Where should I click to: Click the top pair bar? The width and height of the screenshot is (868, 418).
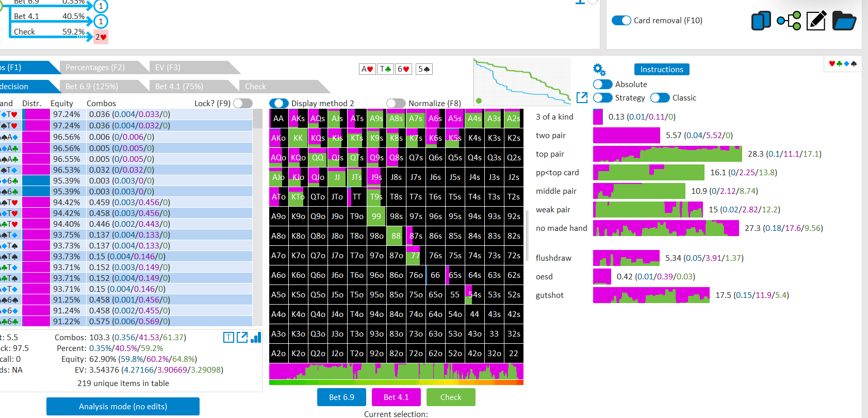coord(667,154)
